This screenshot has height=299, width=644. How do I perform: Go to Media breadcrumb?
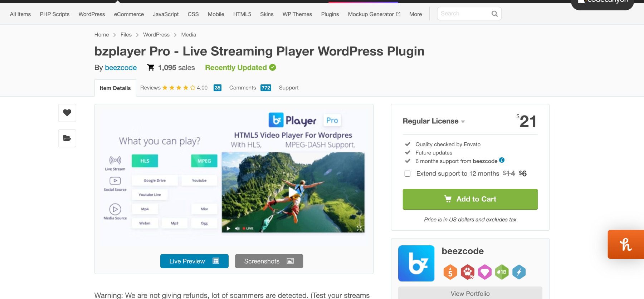pos(189,35)
